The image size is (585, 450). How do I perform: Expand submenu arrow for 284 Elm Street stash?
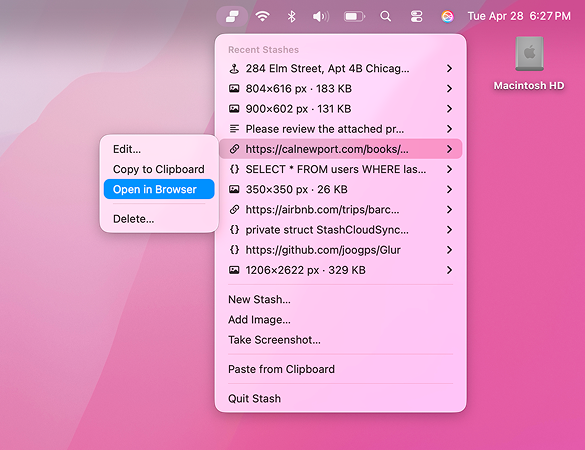pyautogui.click(x=449, y=68)
